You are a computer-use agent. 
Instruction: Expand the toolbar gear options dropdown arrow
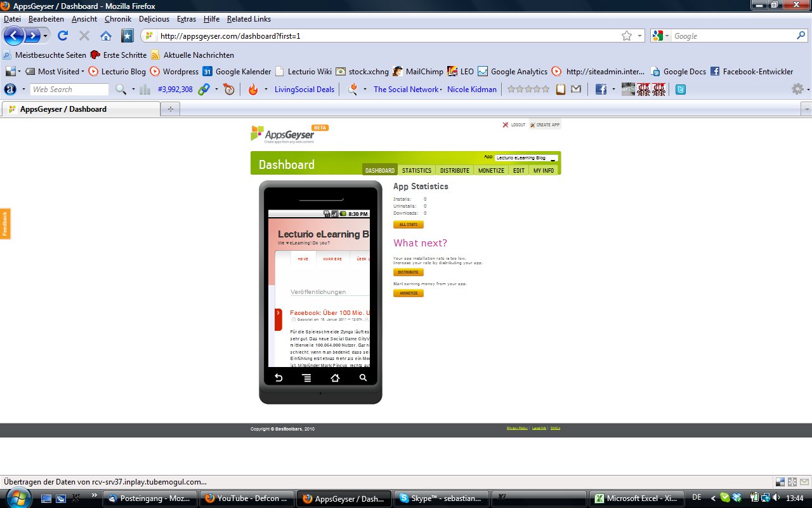click(808, 90)
